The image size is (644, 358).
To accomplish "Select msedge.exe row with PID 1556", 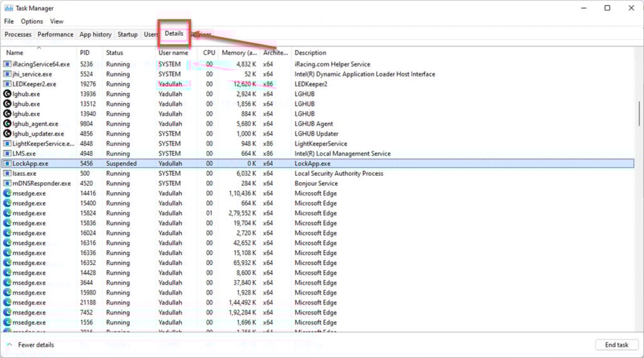I will coord(318,322).
